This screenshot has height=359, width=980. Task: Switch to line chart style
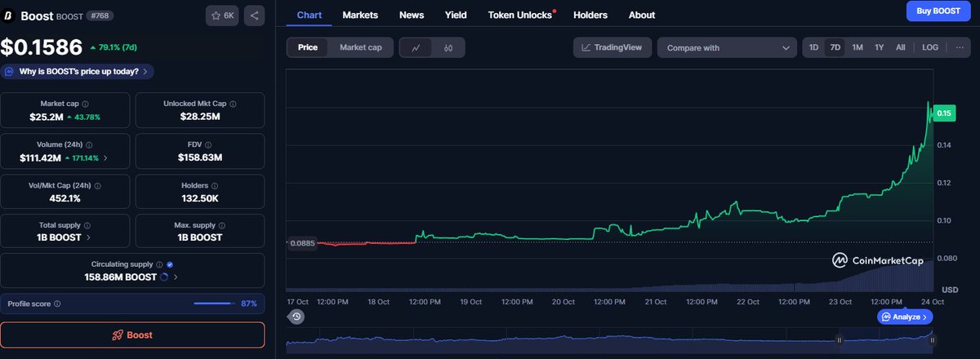pyautogui.click(x=416, y=47)
